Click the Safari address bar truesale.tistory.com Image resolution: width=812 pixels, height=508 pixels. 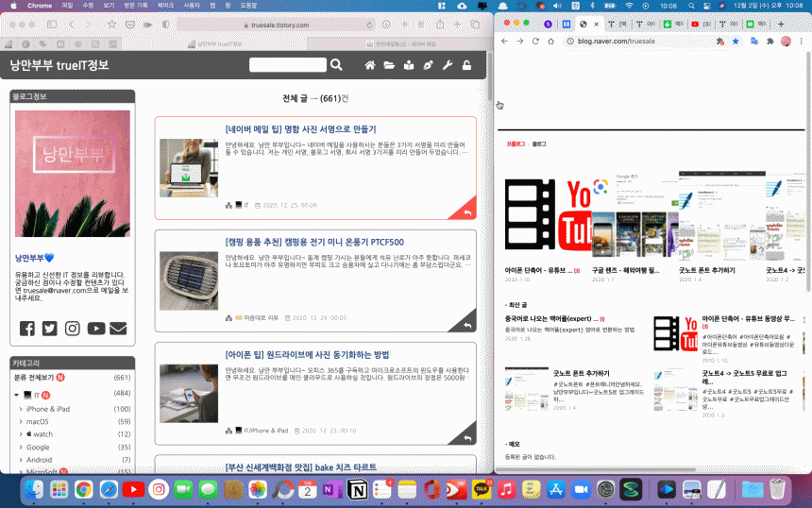276,25
